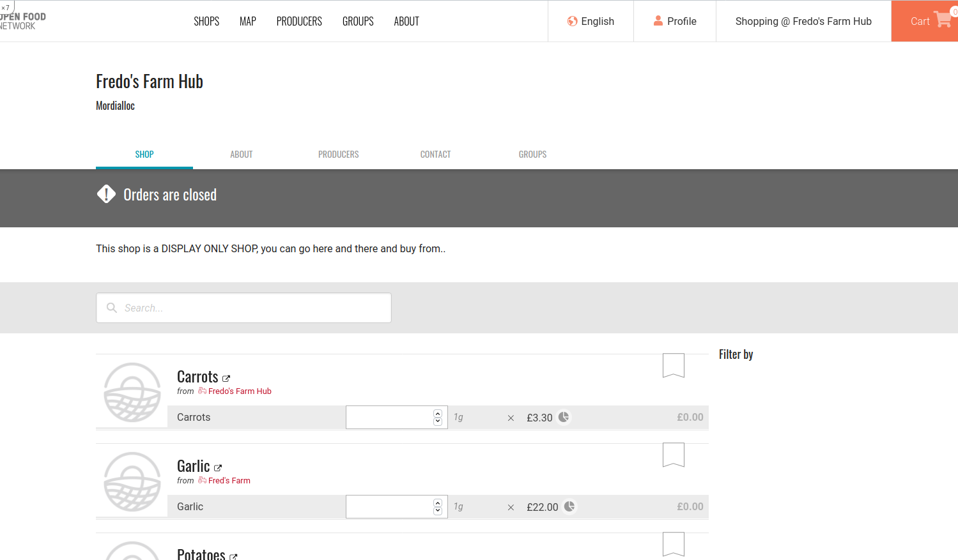Open Garlic external link icon
Screen dimensions: 958x560
coord(218,468)
